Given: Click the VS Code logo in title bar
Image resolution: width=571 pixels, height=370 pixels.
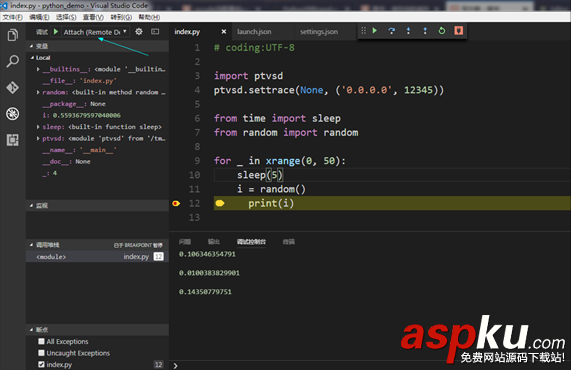Looking at the screenshot, I should coord(4,5).
